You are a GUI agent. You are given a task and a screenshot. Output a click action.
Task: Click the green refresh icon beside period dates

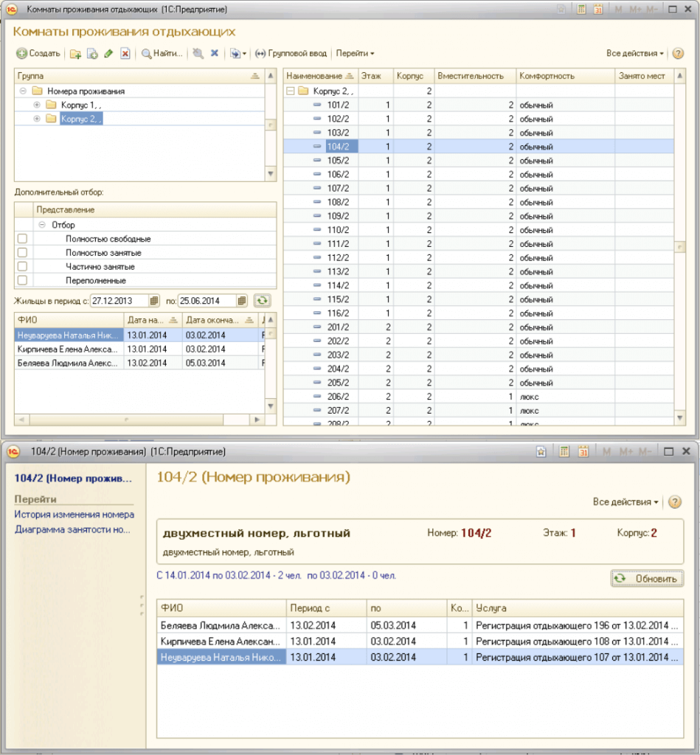[262, 300]
